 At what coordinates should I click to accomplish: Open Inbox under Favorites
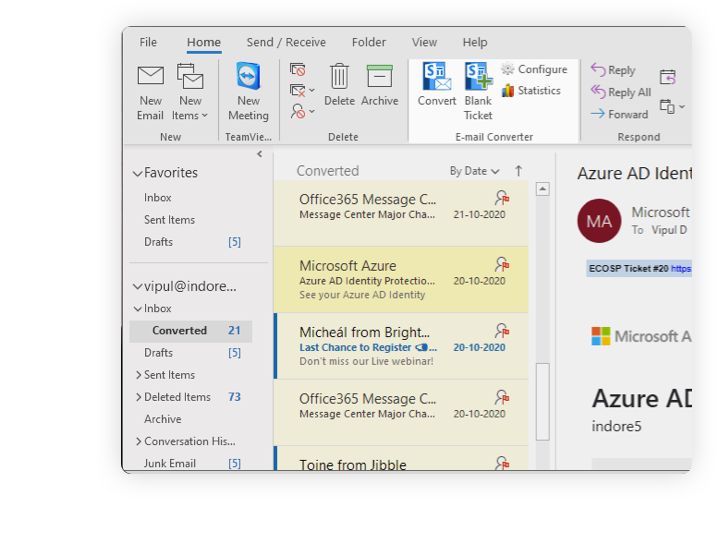[158, 198]
